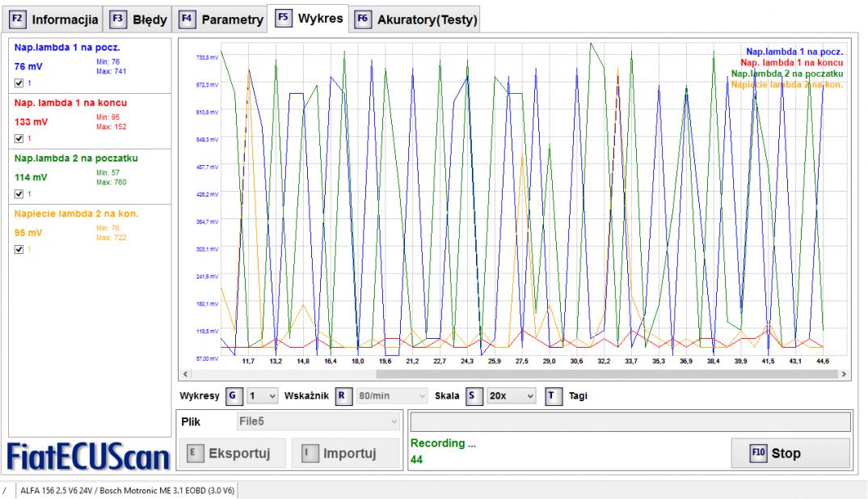Click the Eksportuj button
This screenshot has width=868, height=499.
point(230,454)
